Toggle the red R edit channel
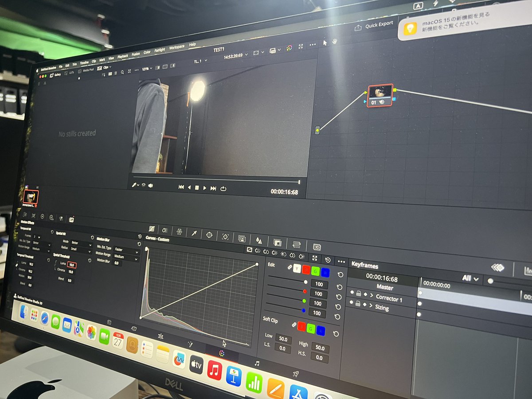532x399 pixels. click(x=306, y=269)
